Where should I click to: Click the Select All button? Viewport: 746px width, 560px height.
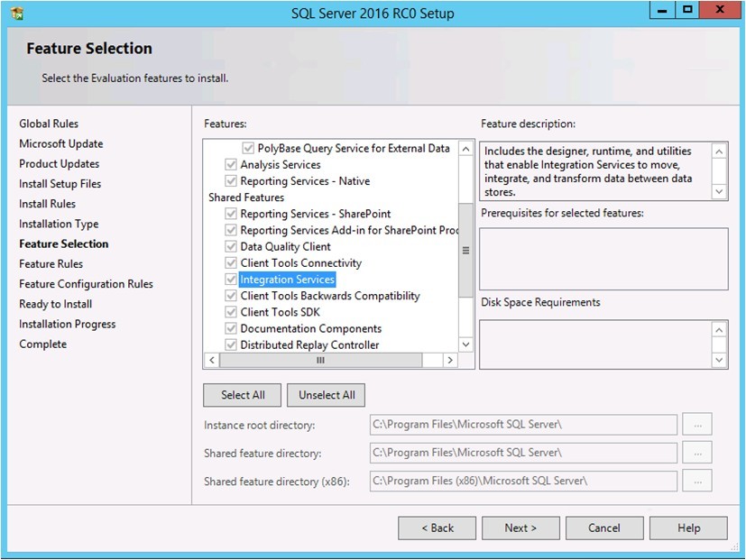tap(242, 395)
